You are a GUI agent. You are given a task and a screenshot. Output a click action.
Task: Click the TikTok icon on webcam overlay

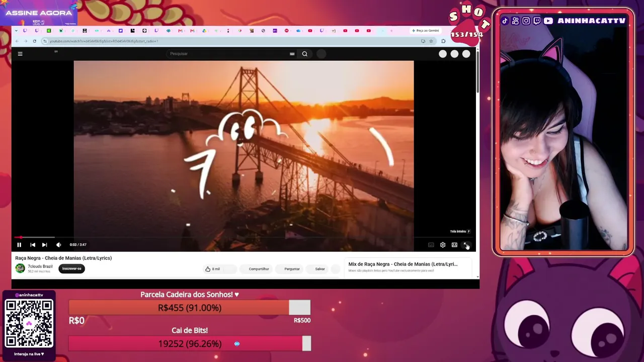(505, 21)
